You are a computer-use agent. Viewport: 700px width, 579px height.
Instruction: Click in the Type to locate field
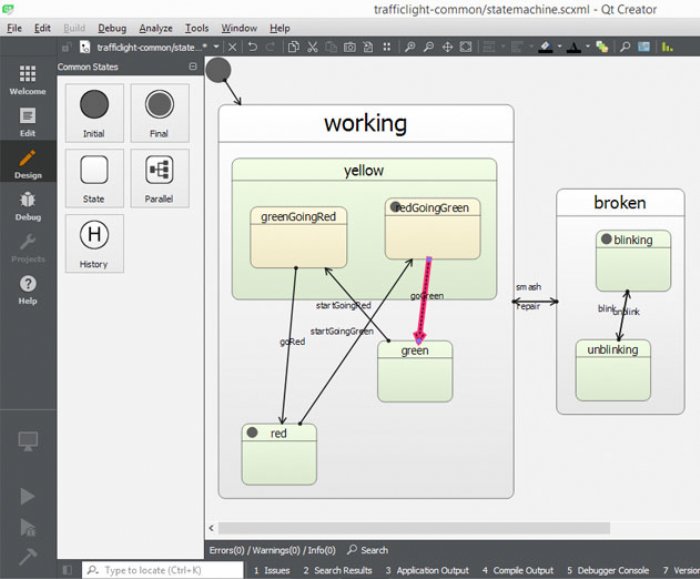tap(162, 570)
